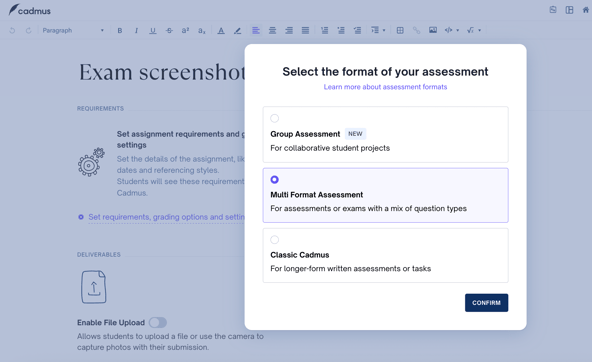Open the Paragraph style dropdown
Screen dimensions: 592x362
click(x=73, y=31)
